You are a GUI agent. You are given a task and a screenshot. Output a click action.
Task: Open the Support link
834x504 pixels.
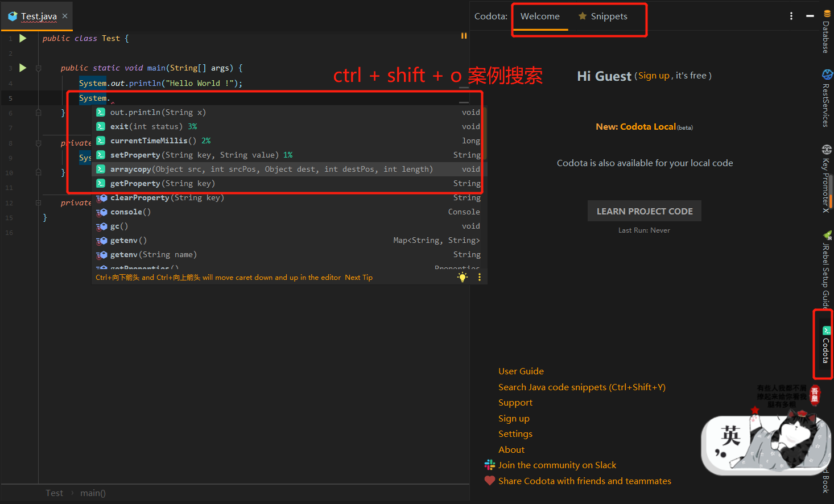click(515, 402)
